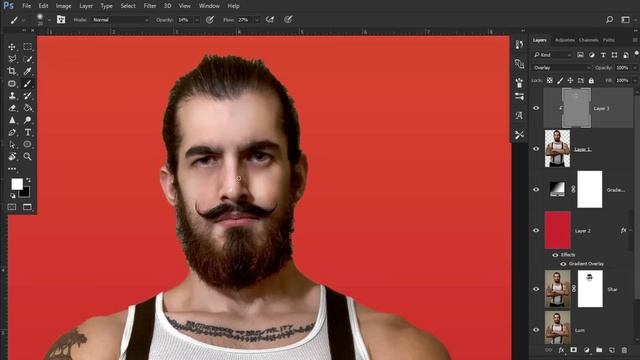Screen dimensions: 640x360
Task: Delete layer trash button
Action: click(624, 350)
